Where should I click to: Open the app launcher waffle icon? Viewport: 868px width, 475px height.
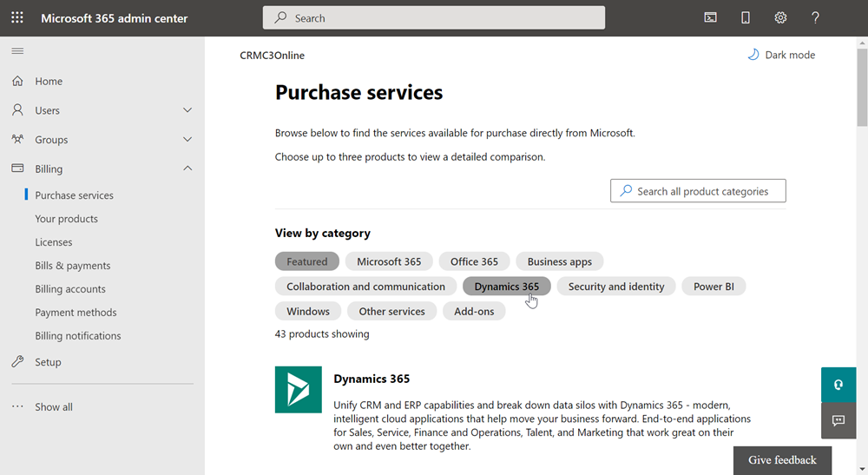[x=17, y=17]
